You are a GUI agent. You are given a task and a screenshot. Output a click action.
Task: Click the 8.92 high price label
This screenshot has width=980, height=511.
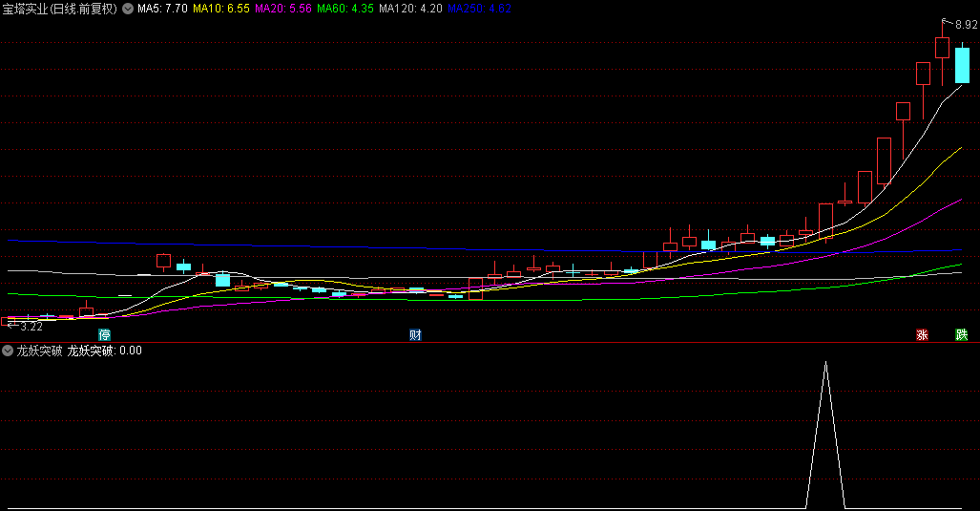pyautogui.click(x=967, y=25)
